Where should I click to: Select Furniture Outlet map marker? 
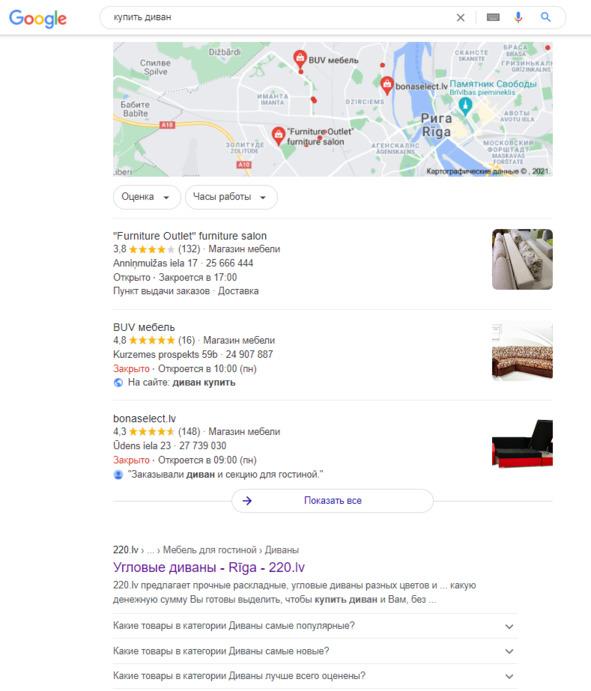coord(278,136)
